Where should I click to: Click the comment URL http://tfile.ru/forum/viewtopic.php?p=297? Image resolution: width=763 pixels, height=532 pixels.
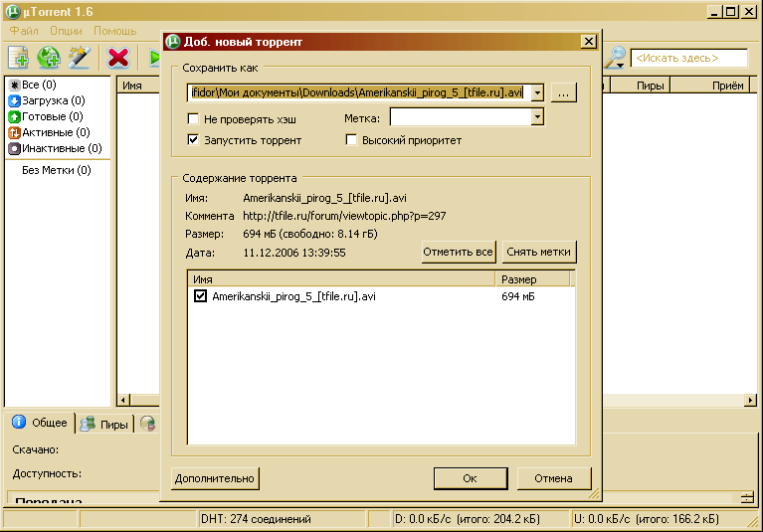coord(344,216)
